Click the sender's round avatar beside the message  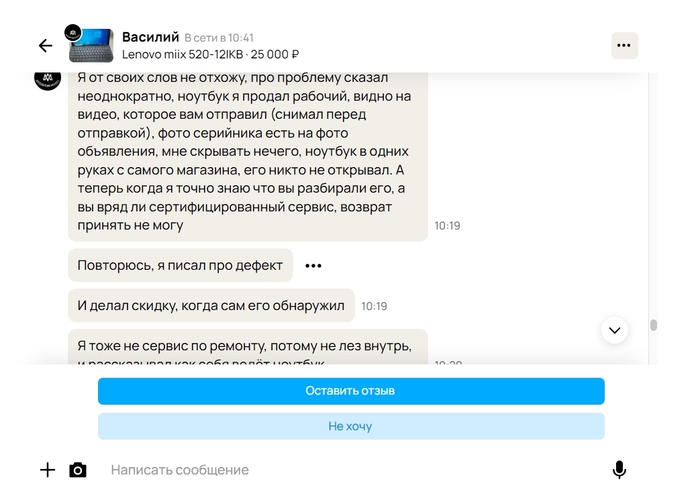click(x=48, y=79)
